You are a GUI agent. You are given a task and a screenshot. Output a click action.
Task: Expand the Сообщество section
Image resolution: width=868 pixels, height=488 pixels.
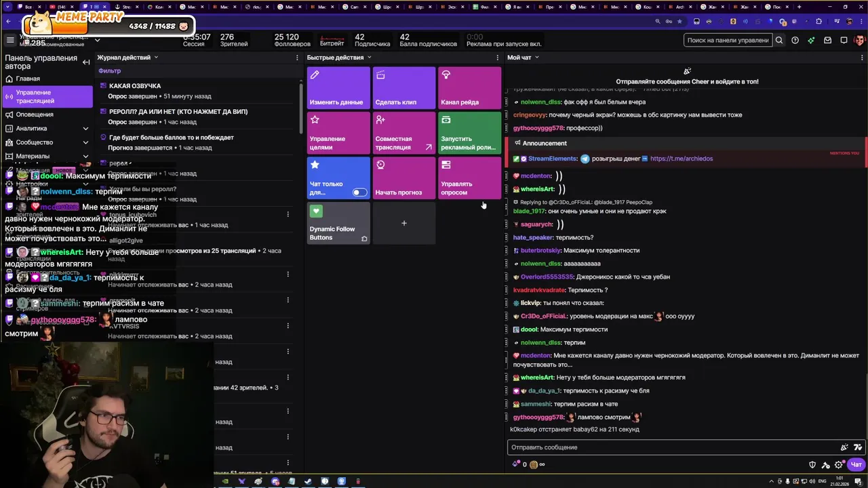85,142
